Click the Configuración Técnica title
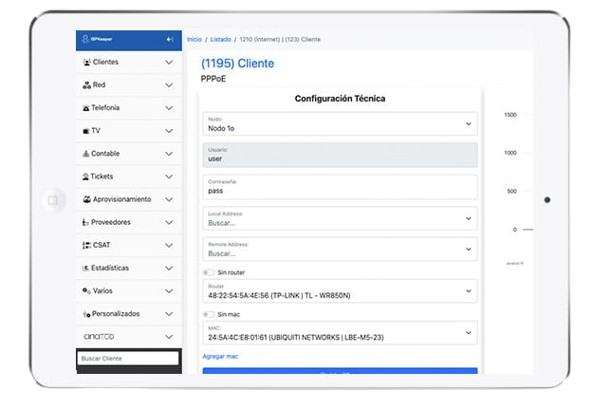This screenshot has width=610, height=409. [x=340, y=98]
